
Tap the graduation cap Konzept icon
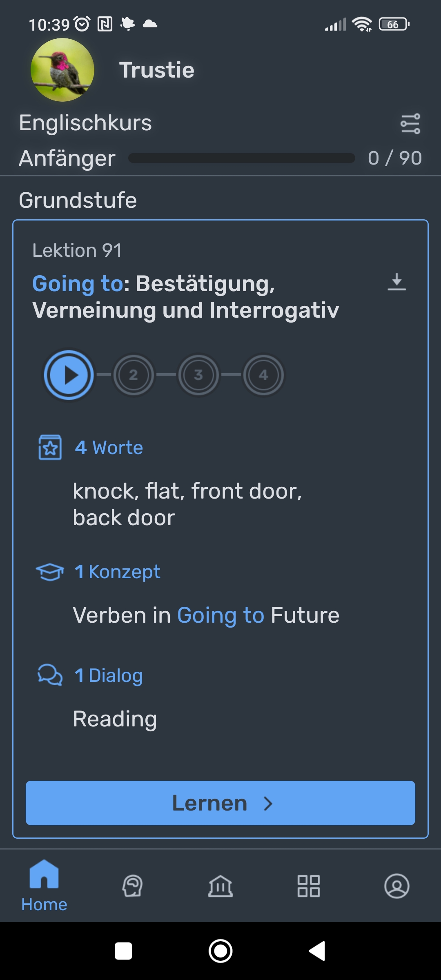[50, 572]
